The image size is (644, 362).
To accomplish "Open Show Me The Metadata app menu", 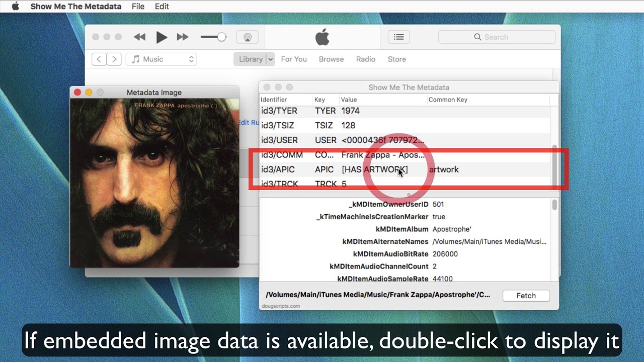I will click(76, 7).
